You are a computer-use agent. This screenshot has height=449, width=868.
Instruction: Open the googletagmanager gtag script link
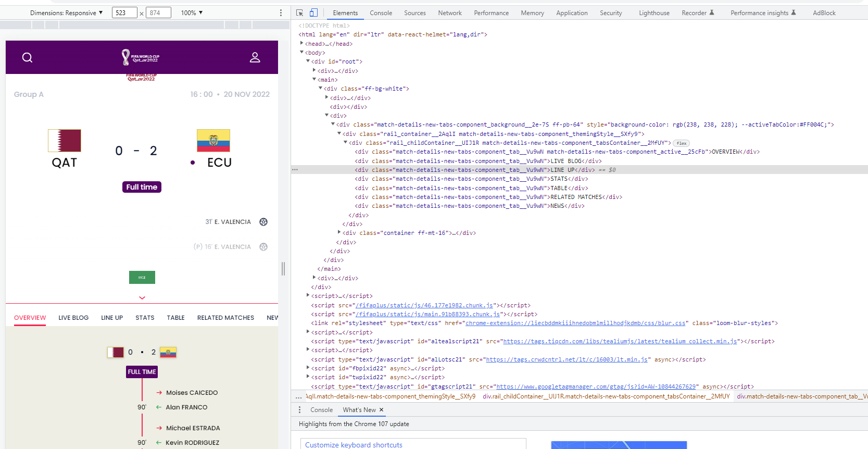point(596,386)
